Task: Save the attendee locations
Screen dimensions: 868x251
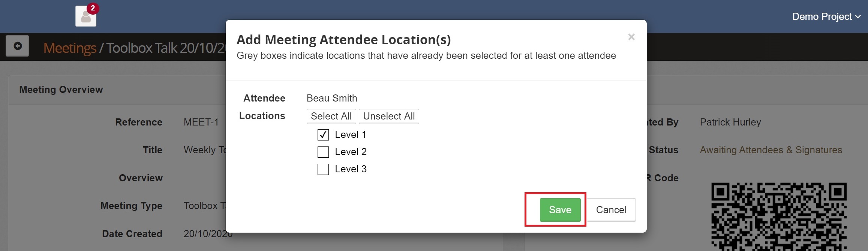Action: (560, 210)
